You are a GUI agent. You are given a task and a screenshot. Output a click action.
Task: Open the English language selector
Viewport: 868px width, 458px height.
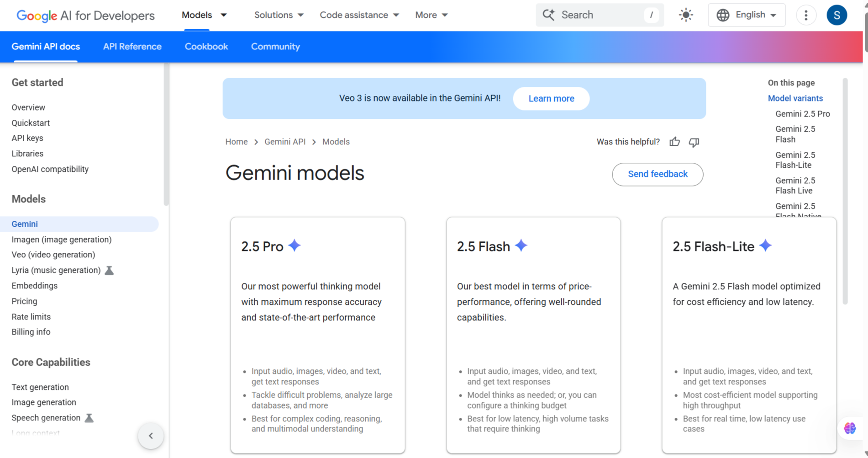tap(746, 15)
